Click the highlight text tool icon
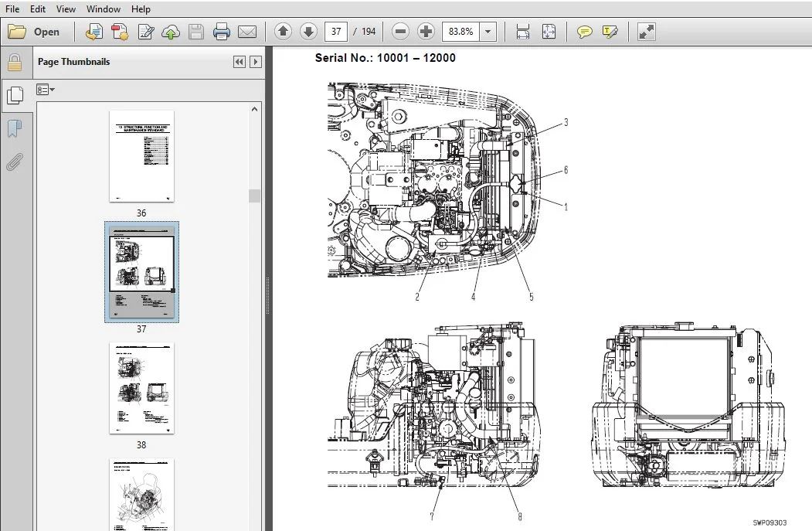Image resolution: width=812 pixels, height=531 pixels. click(610, 32)
